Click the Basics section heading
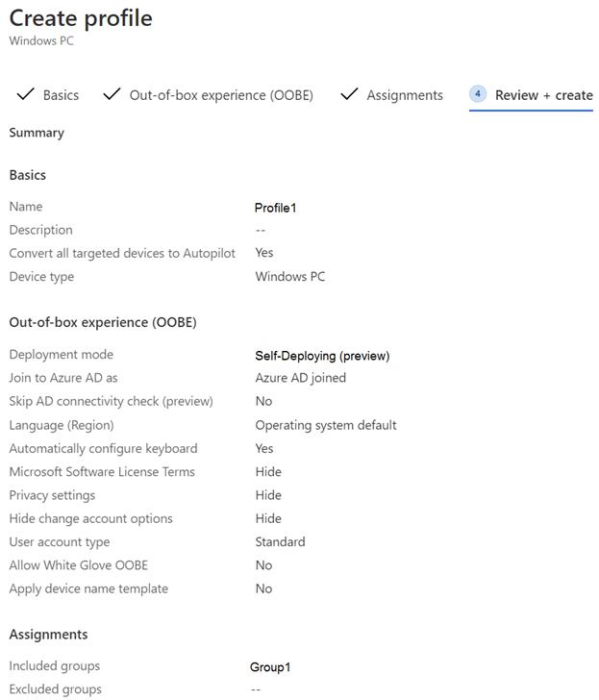The height and width of the screenshot is (700, 599). pos(28,175)
